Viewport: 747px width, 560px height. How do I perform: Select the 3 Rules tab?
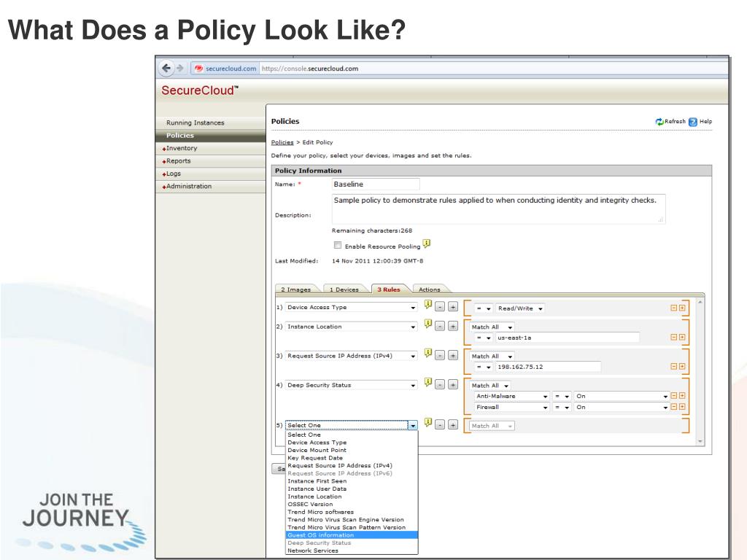[390, 289]
